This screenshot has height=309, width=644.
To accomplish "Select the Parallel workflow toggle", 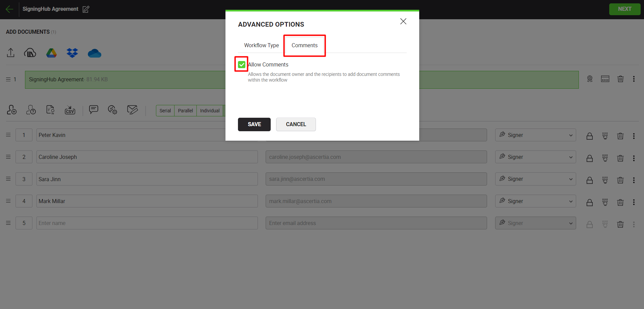I will [x=185, y=111].
